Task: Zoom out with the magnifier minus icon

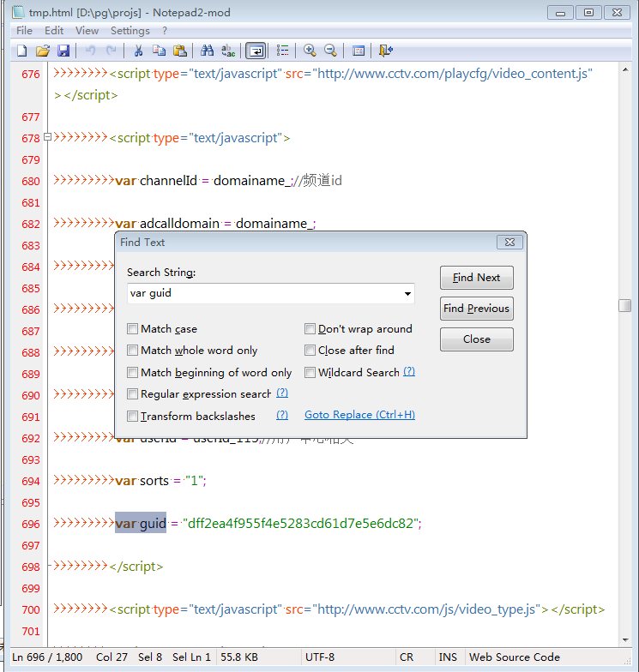Action: pyautogui.click(x=330, y=51)
